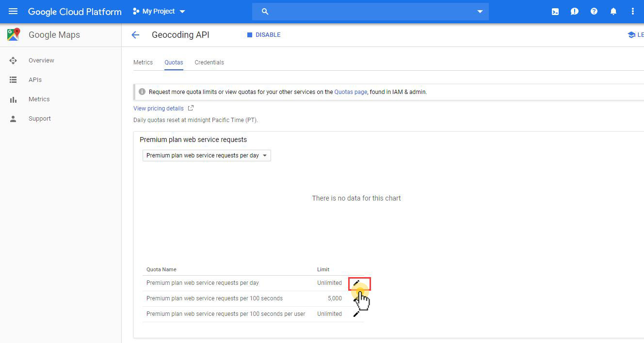The width and height of the screenshot is (644, 343).
Task: Edit the requests per day quota
Action: tap(356, 283)
